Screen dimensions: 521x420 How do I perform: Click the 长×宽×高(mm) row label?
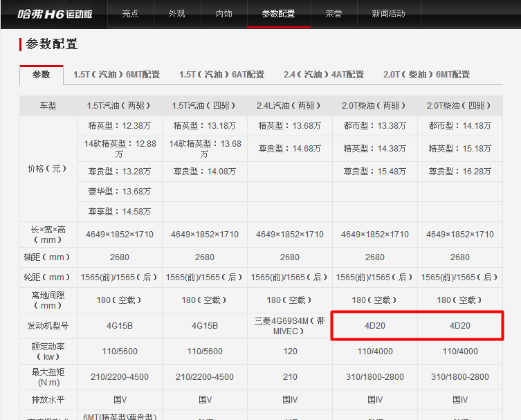48,235
